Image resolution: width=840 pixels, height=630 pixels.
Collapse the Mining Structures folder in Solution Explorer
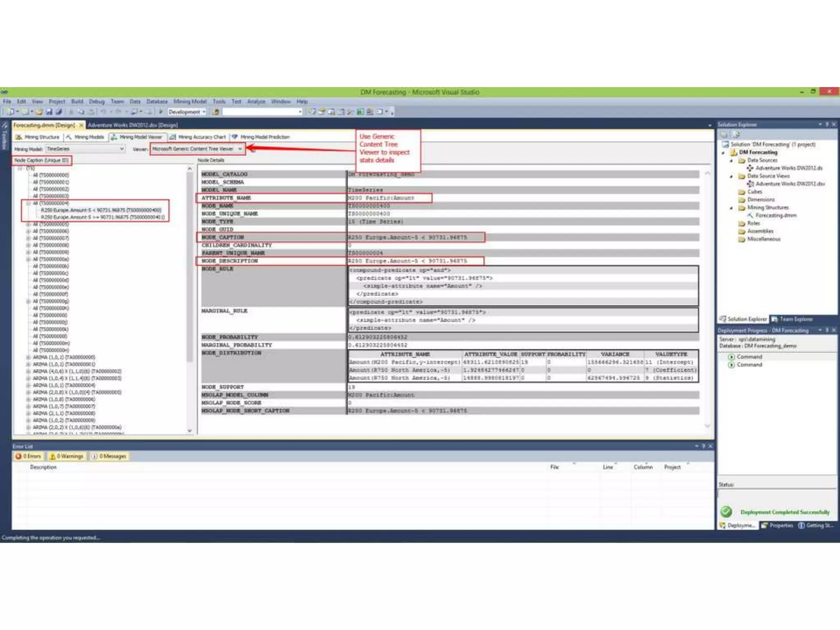click(731, 208)
